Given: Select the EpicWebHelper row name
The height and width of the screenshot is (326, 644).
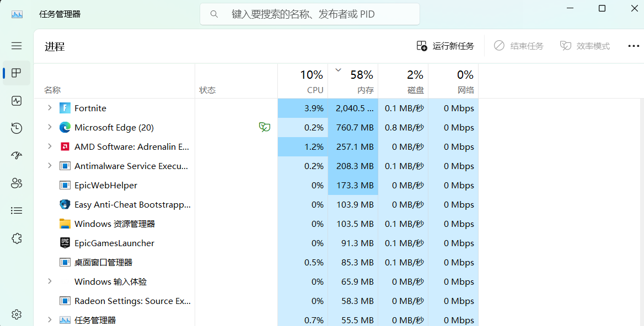Looking at the screenshot, I should pyautogui.click(x=106, y=186).
